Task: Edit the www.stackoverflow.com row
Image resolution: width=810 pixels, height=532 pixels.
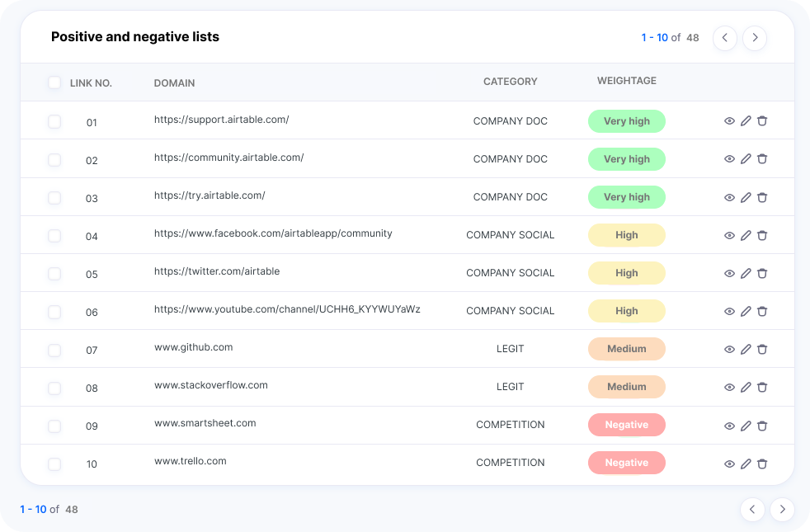Action: click(746, 387)
